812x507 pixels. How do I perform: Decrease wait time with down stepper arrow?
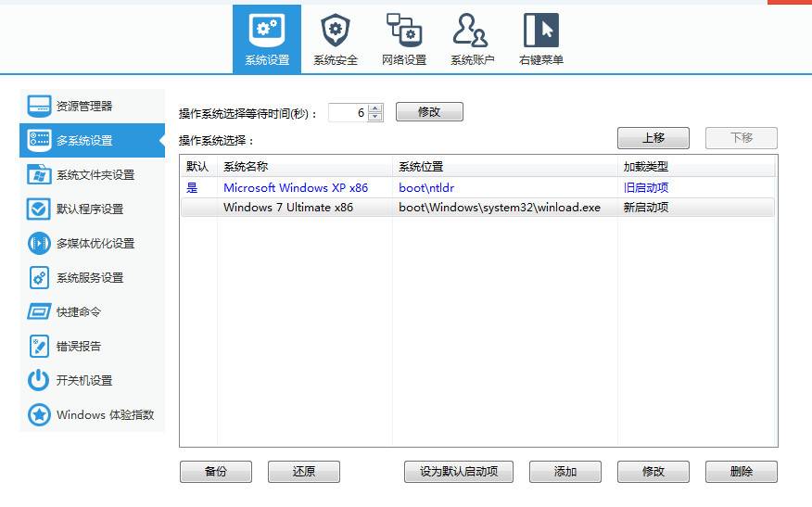click(x=375, y=117)
